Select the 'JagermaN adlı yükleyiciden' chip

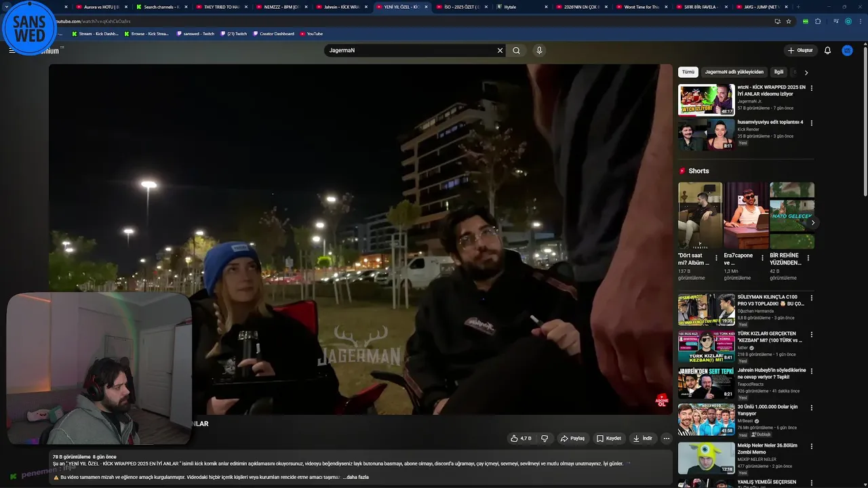(734, 72)
